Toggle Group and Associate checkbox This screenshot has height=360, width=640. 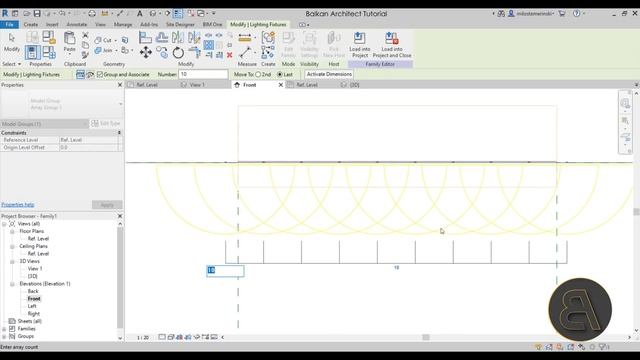[x=100, y=74]
